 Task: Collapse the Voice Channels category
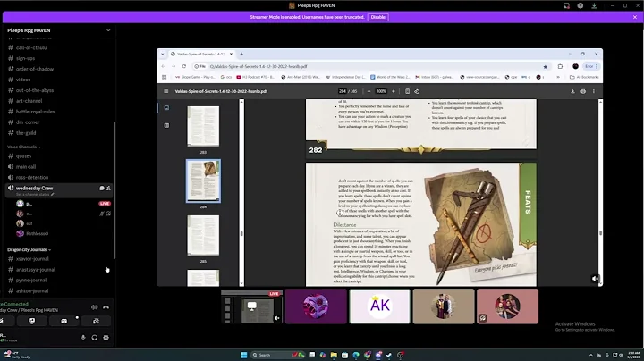pyautogui.click(x=24, y=147)
